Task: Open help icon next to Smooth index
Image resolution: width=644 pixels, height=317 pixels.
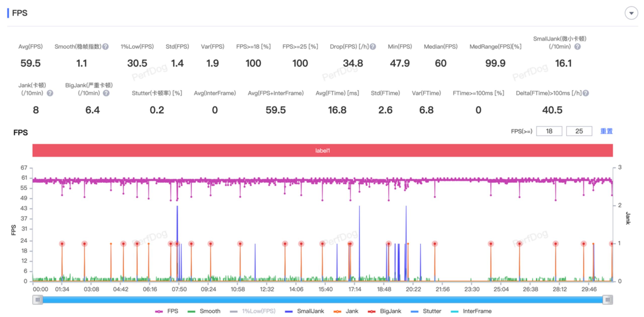Action: point(106,47)
